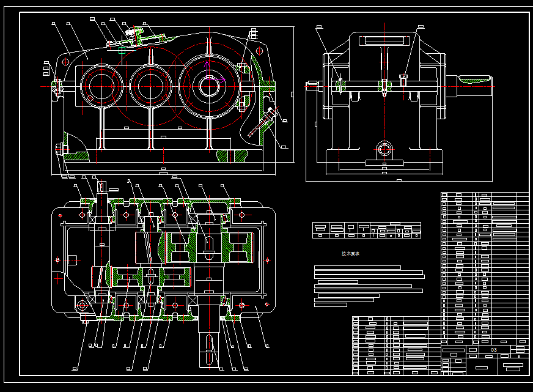The height and width of the screenshot is (392, 533).
Task: Select the large gear bore circle in front view
Action: click(x=209, y=86)
